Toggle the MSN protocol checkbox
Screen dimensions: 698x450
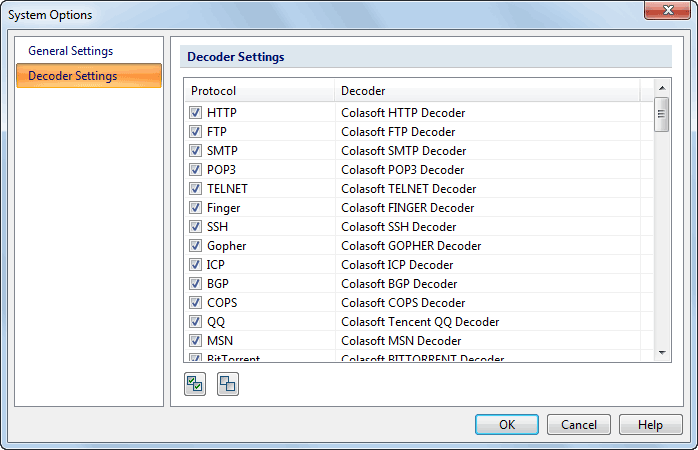click(x=195, y=341)
